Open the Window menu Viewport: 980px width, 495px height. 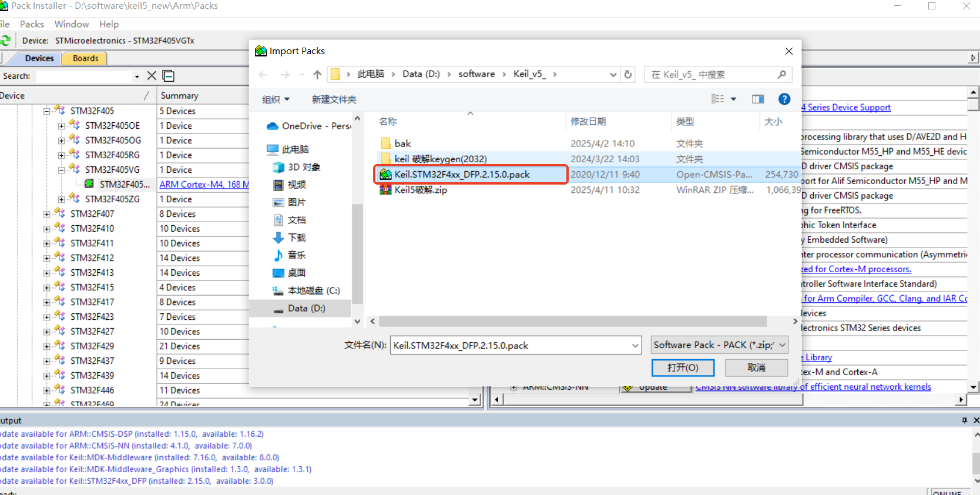(72, 24)
